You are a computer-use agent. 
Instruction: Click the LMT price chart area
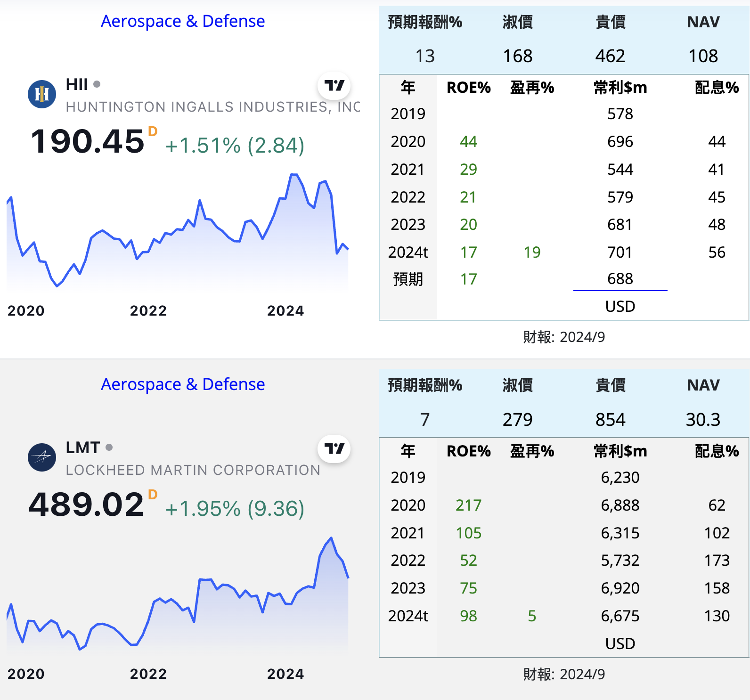(x=178, y=595)
